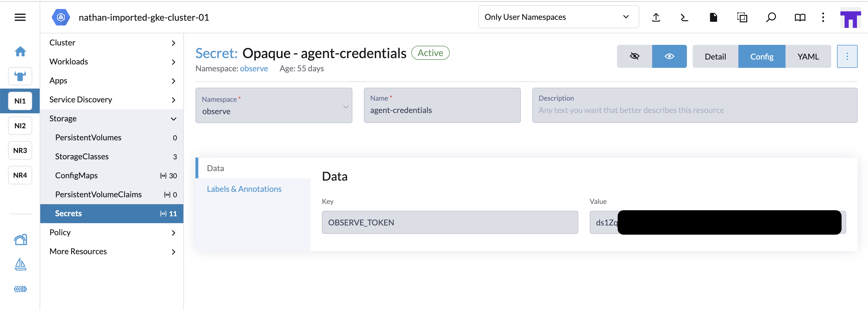Open ConfigMaps in the Storage list

[76, 175]
